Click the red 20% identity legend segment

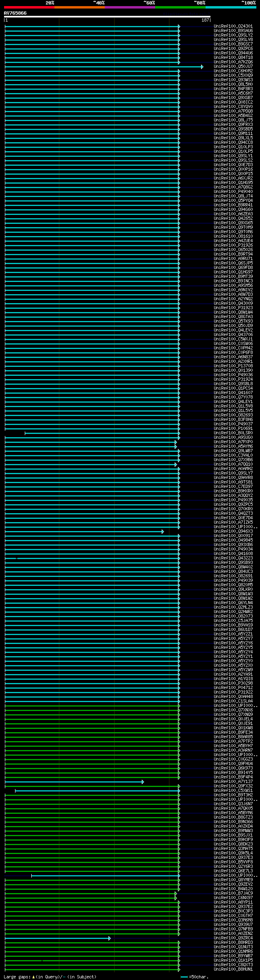pyautogui.click(x=29, y=7)
